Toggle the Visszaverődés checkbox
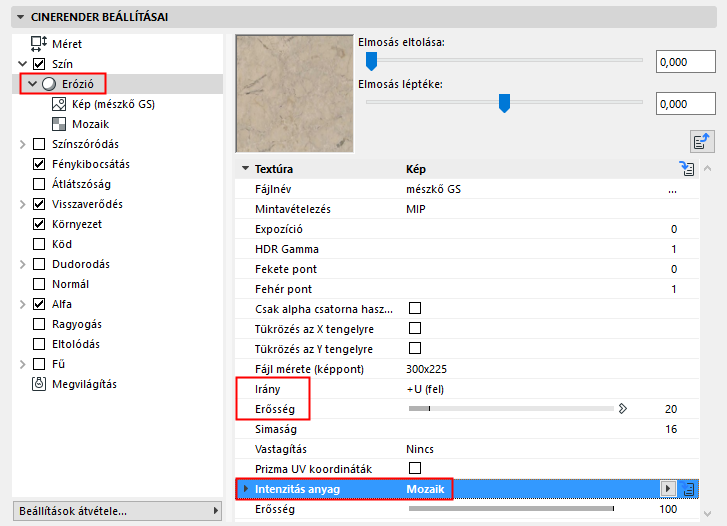Viewport: 727px width, 526px height. click(x=39, y=204)
